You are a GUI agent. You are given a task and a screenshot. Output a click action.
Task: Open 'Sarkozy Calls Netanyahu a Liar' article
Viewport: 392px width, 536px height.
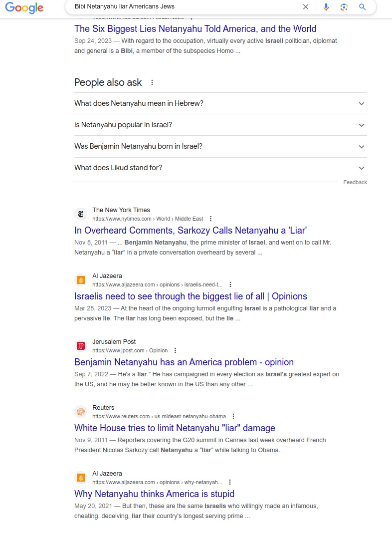[191, 231]
